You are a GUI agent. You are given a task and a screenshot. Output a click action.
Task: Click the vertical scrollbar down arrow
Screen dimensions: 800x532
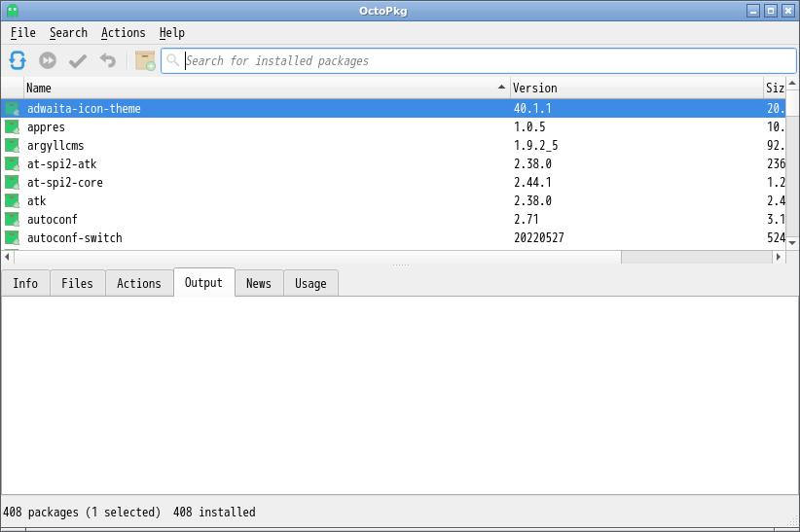coord(792,243)
